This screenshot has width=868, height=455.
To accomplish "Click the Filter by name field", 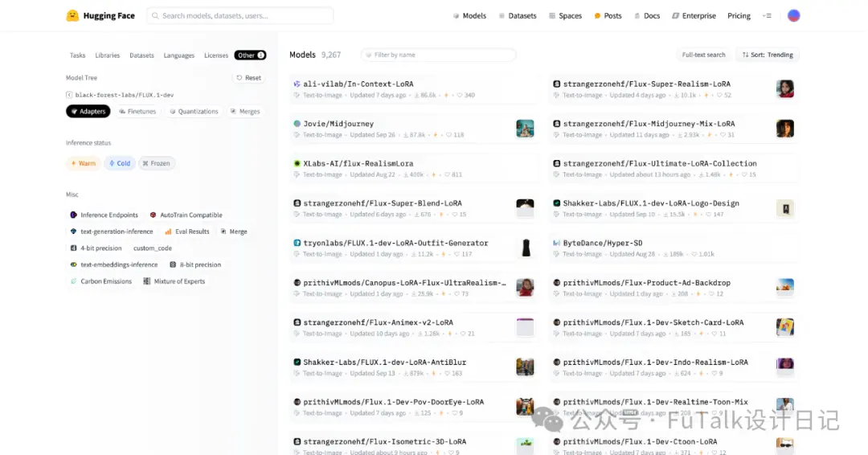I will [x=439, y=55].
